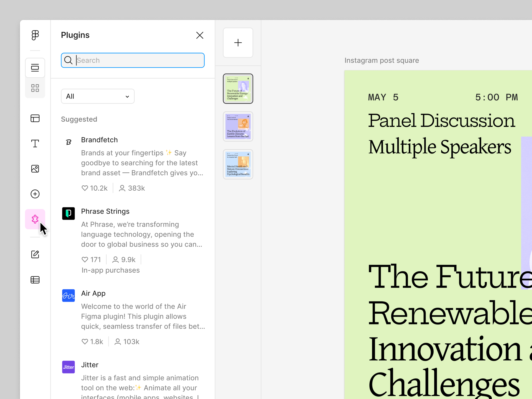The image size is (532, 399).
Task: Expand the All filter dropdown
Action: [98, 96]
